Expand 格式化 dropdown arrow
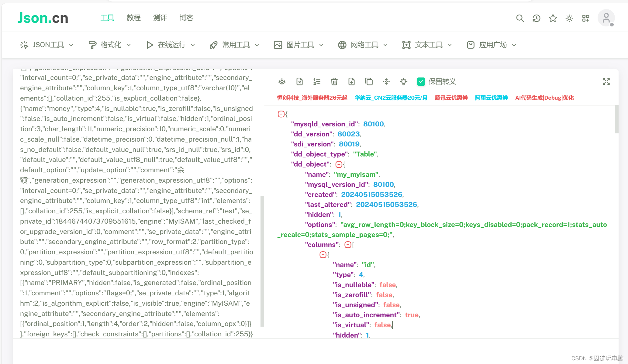Image resolution: width=628 pixels, height=364 pixels. pyautogui.click(x=129, y=45)
